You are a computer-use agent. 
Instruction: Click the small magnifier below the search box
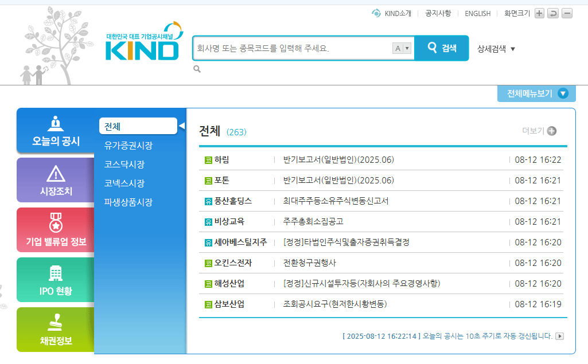click(197, 69)
